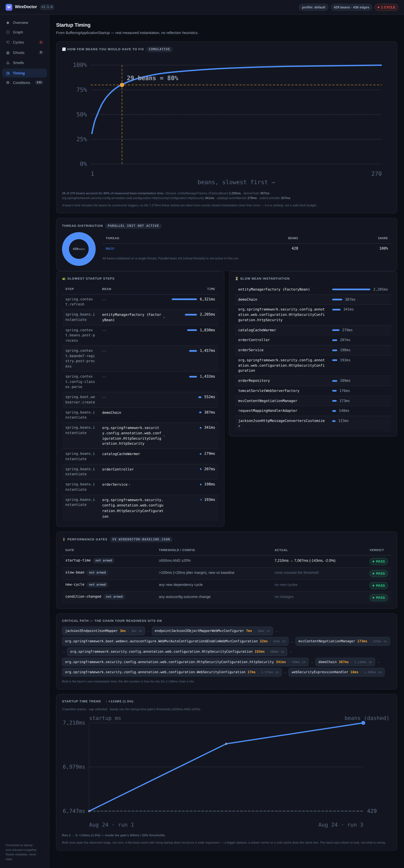Click endpointJackson2ObjectMapperWebMvcConfigurer chip
Screen dimensions: 404x868
click(x=212, y=631)
